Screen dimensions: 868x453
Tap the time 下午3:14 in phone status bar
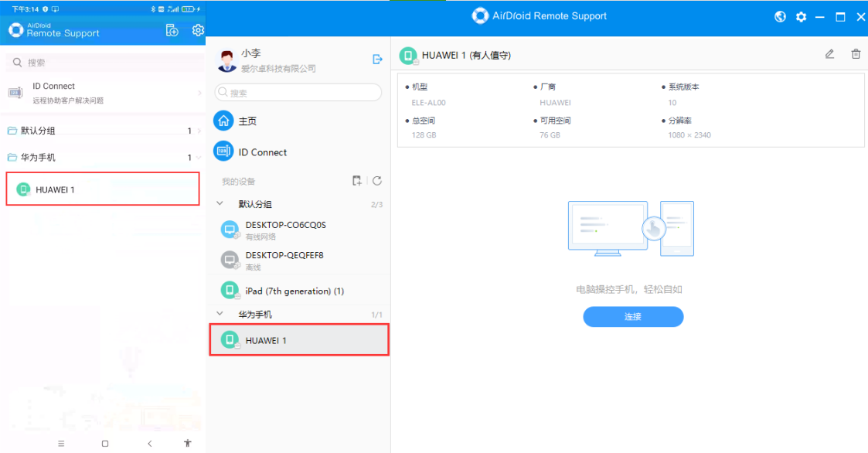coord(26,9)
